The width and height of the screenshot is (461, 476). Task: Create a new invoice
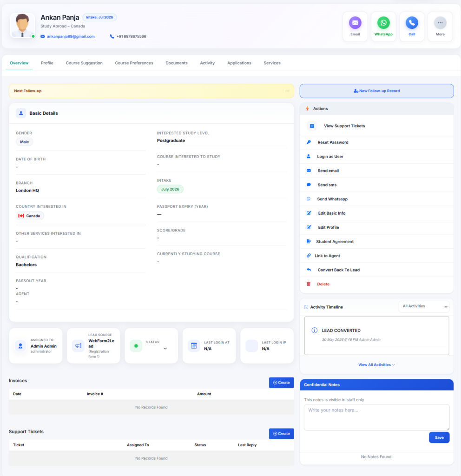281,383
